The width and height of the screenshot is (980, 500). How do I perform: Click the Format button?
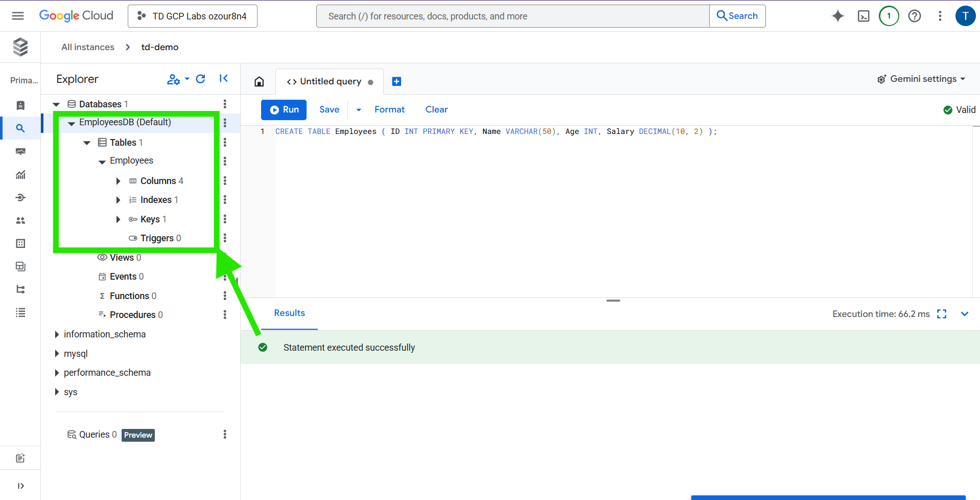pyautogui.click(x=389, y=110)
